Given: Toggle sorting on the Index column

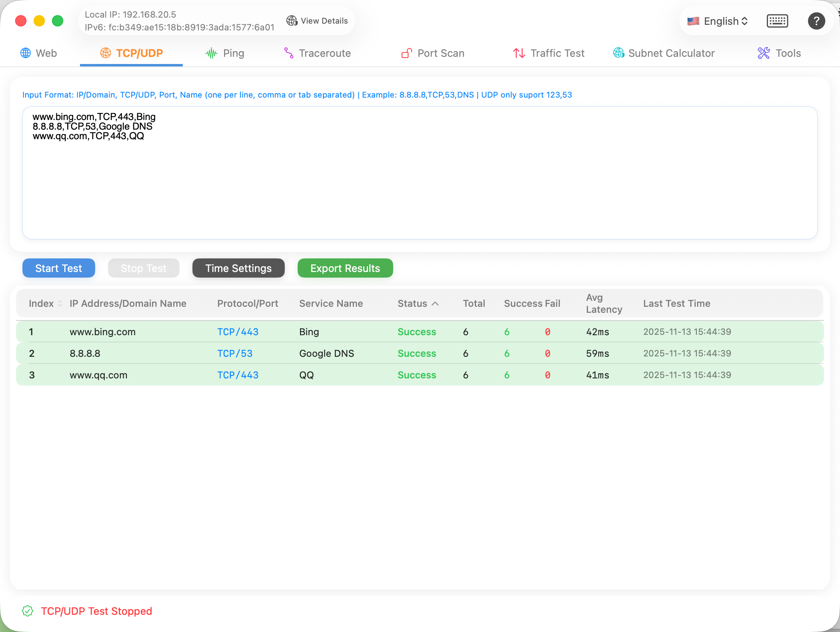Looking at the screenshot, I should [x=60, y=304].
